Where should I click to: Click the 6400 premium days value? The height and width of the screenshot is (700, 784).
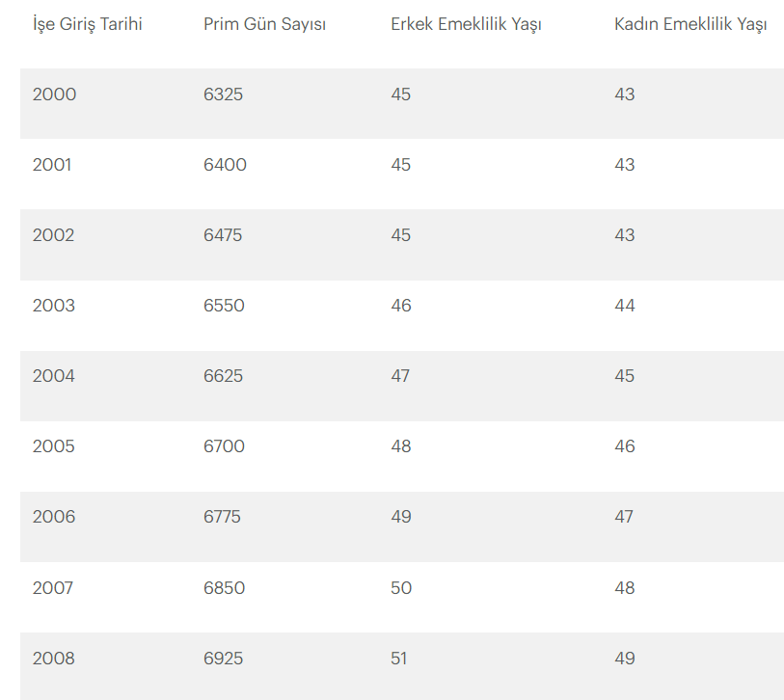[x=225, y=165]
